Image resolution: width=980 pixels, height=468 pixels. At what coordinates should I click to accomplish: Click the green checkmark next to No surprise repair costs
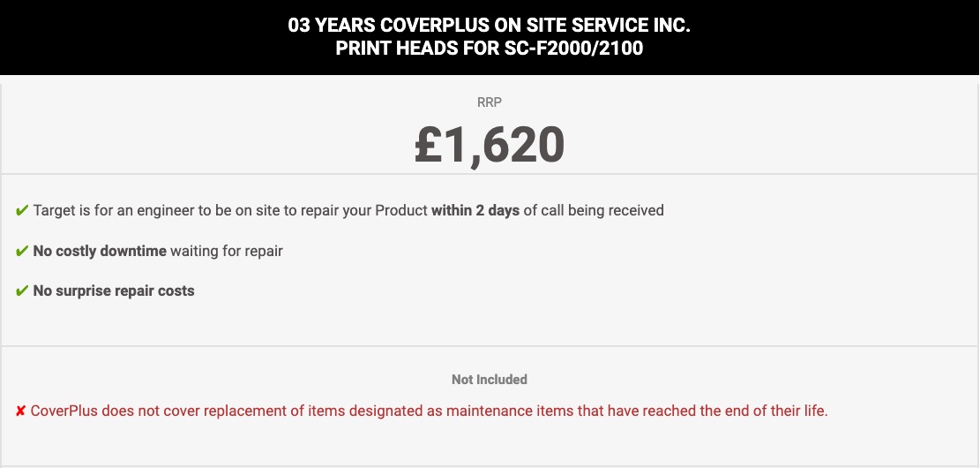click(22, 291)
